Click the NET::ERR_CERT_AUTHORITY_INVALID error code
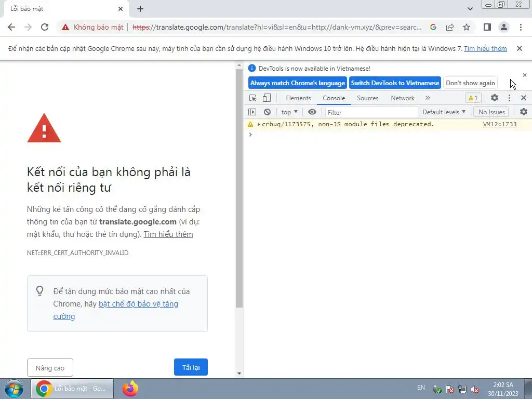Image resolution: width=532 pixels, height=399 pixels. [x=78, y=253]
